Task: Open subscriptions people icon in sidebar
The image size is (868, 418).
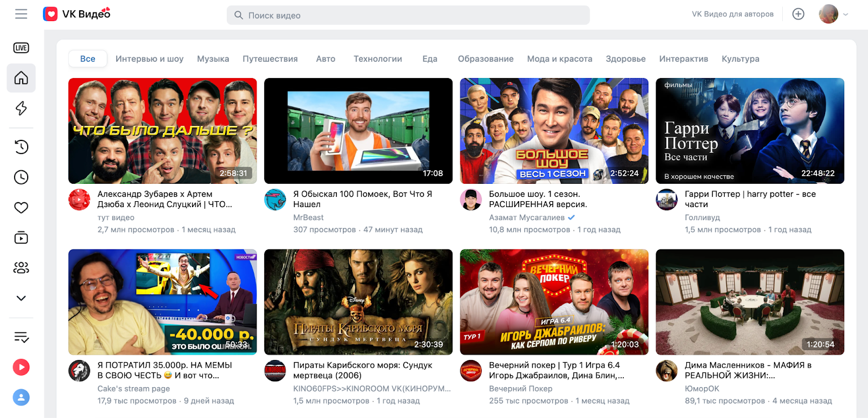Action: pos(21,268)
